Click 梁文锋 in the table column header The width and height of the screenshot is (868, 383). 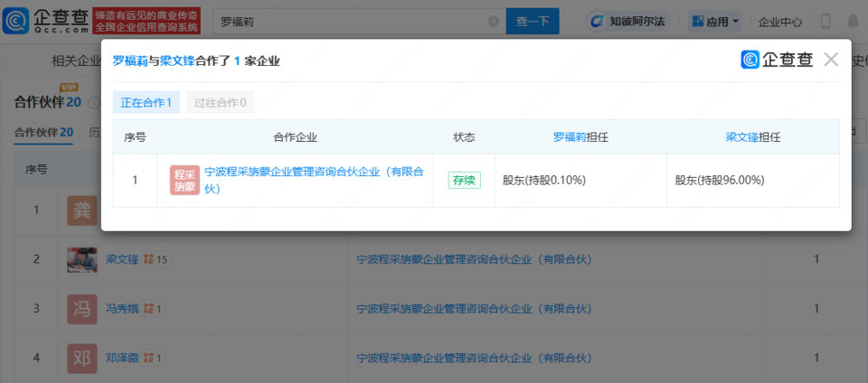[741, 137]
